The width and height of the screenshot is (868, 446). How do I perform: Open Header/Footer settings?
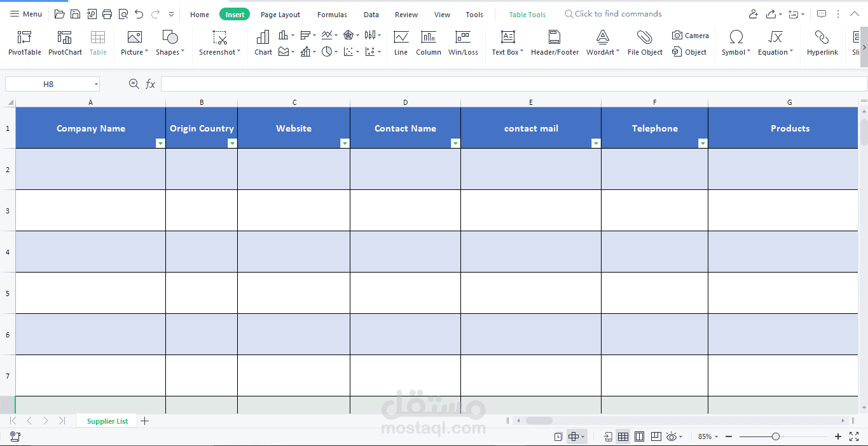click(x=555, y=43)
